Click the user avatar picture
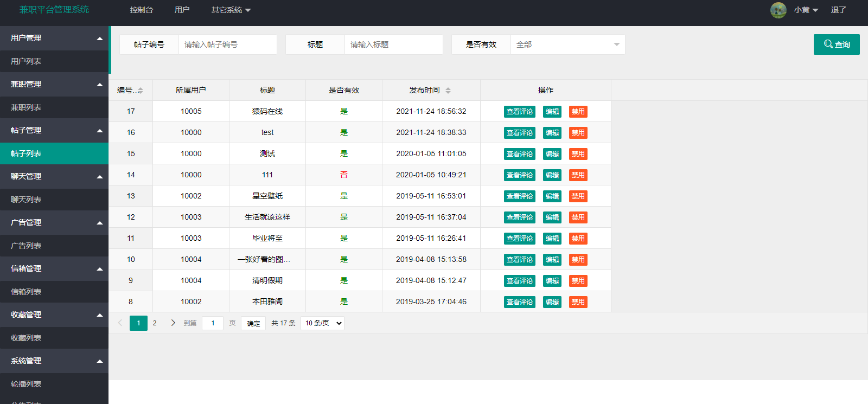Image resolution: width=868 pixels, height=404 pixels. pos(778,10)
